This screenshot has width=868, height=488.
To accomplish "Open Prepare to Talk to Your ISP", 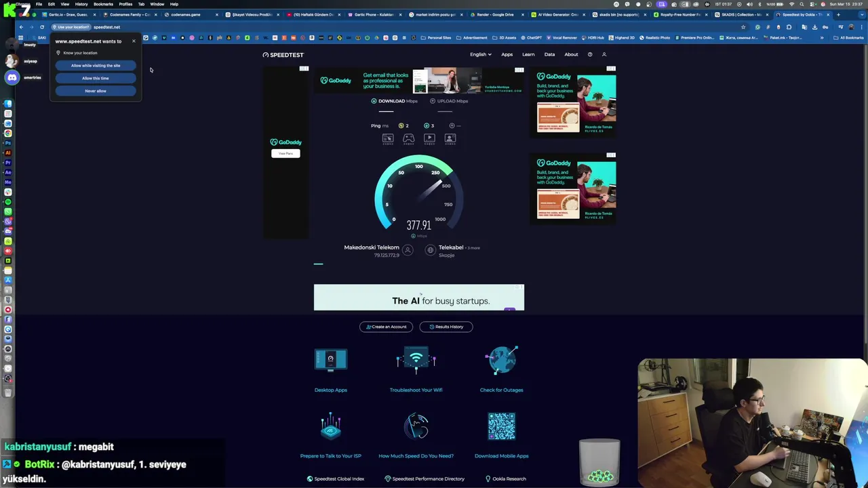I will [330, 455].
